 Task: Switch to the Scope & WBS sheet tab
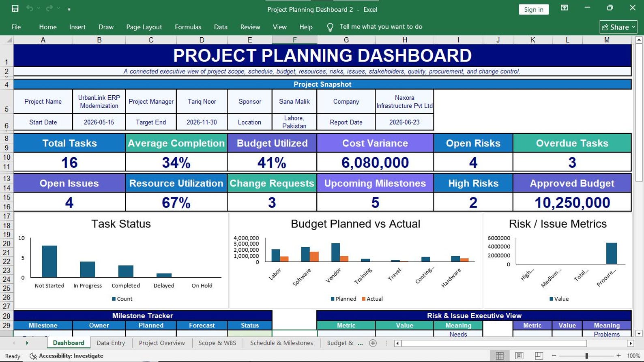217,343
